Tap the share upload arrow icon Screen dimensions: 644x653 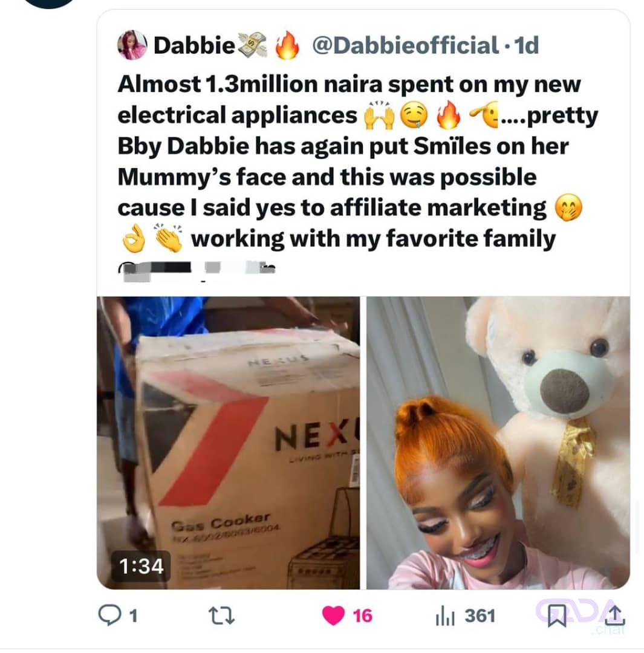(x=614, y=615)
